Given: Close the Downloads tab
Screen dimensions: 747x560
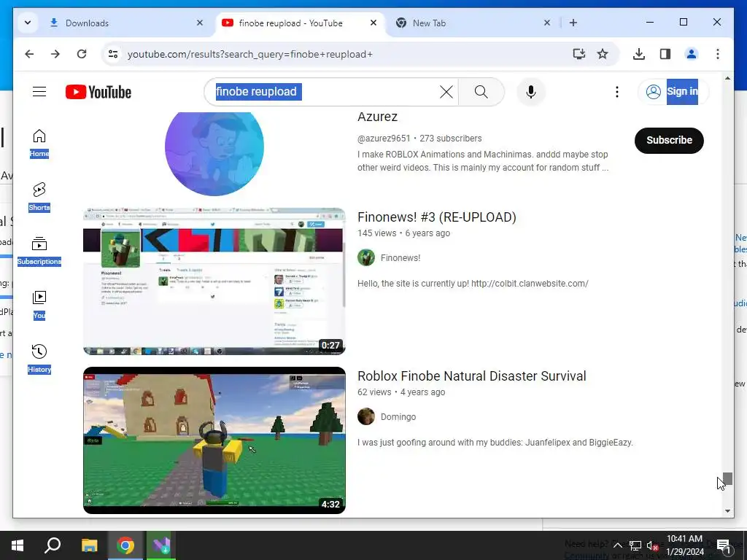Looking at the screenshot, I should point(200,23).
